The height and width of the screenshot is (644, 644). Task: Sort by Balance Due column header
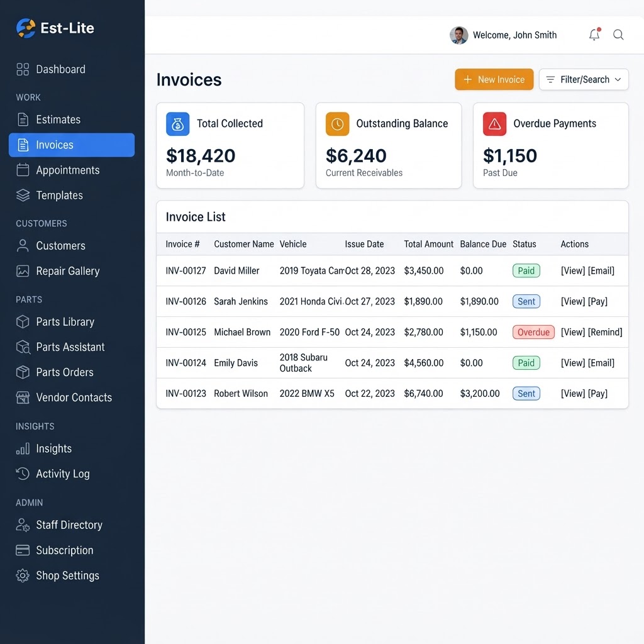483,244
